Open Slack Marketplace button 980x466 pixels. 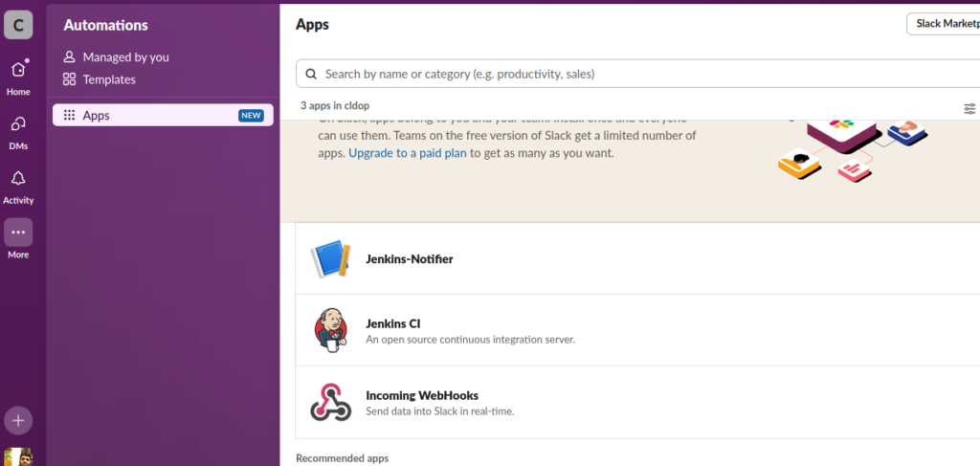tap(943, 24)
